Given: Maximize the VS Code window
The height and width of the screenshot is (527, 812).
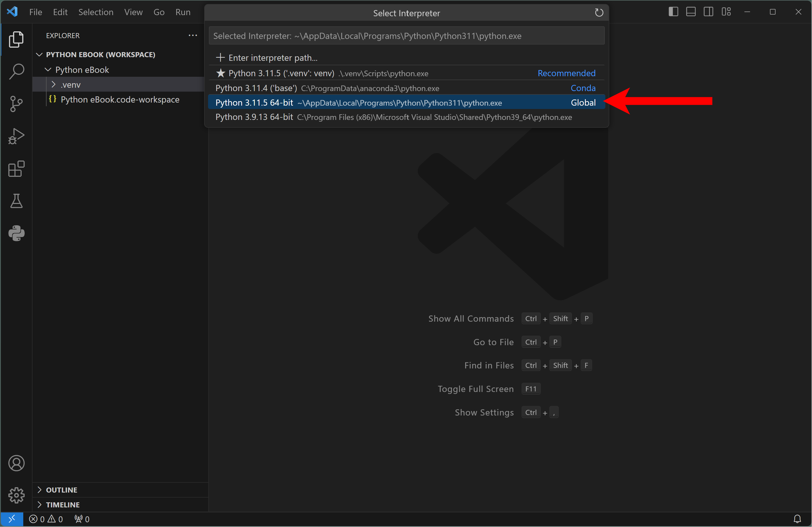Looking at the screenshot, I should 772,12.
